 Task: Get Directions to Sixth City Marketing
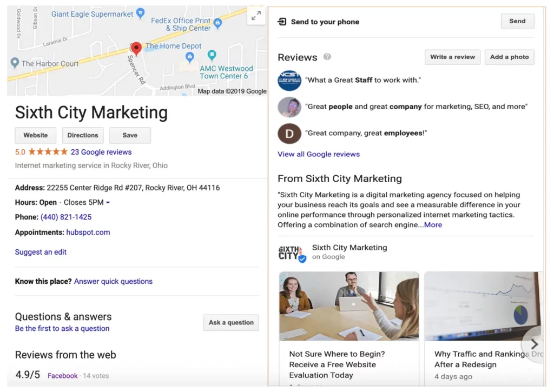tap(83, 135)
